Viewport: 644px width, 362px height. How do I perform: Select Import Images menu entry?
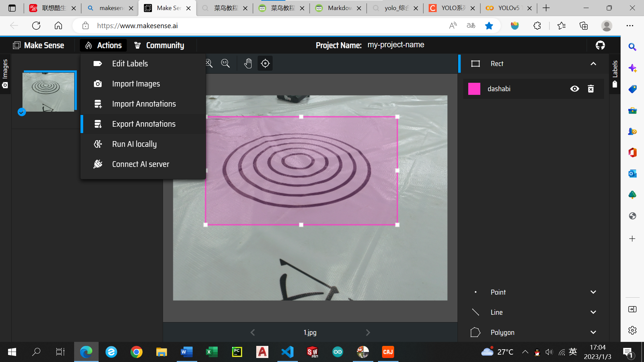click(x=136, y=84)
